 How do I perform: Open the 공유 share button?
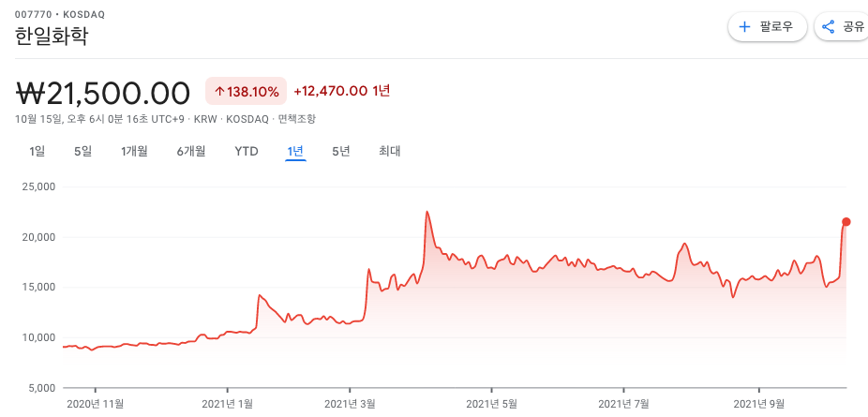pyautogui.click(x=842, y=26)
